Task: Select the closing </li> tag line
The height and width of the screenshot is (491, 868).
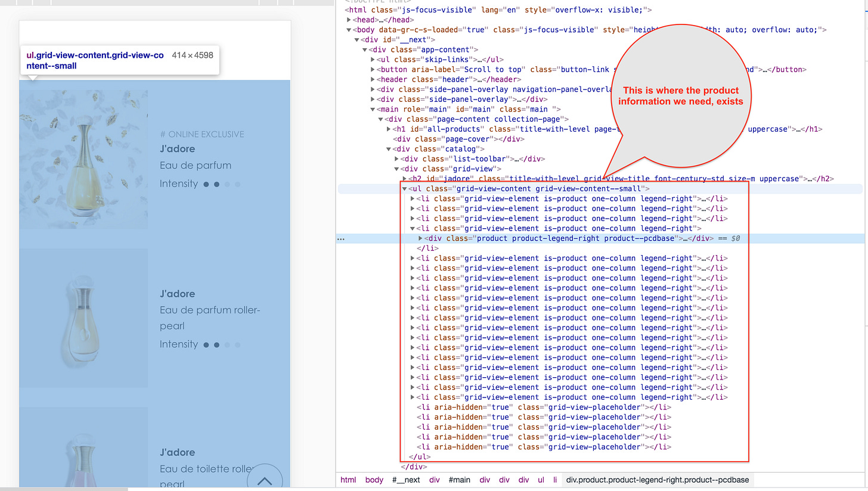Action: [x=427, y=248]
